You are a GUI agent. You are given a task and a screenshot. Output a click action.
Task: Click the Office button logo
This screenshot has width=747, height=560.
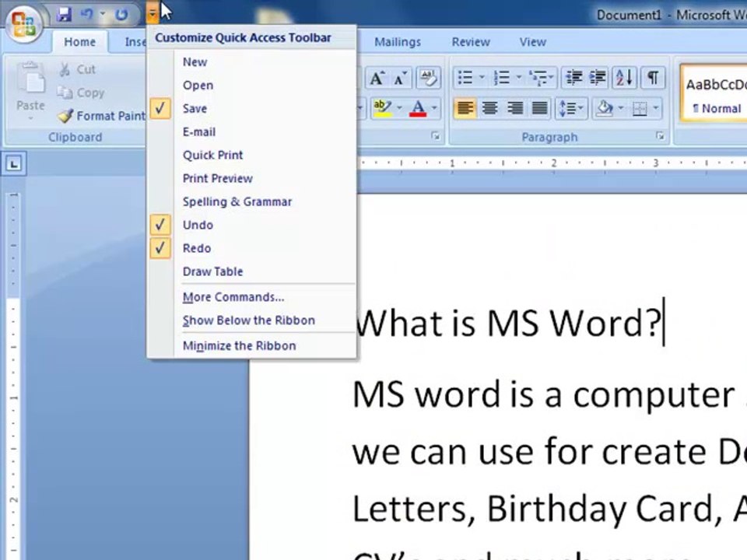pos(24,23)
